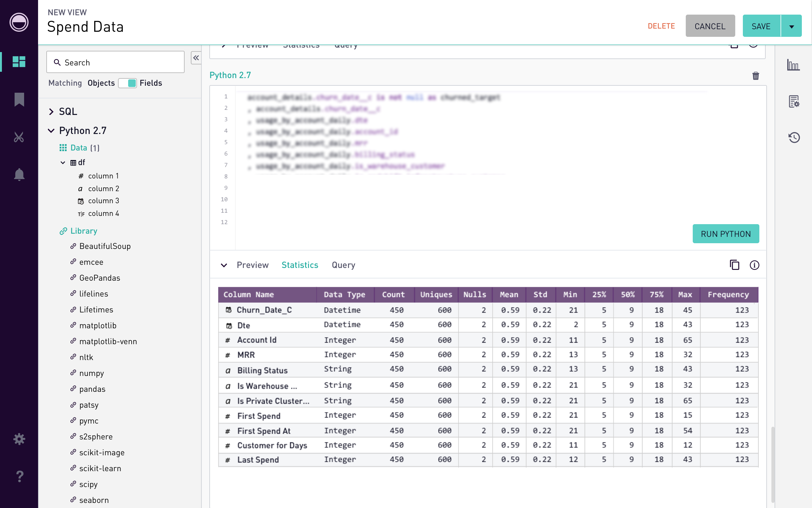Click the Customer for Days row name
Screen dimensions: 812x508
point(272,445)
